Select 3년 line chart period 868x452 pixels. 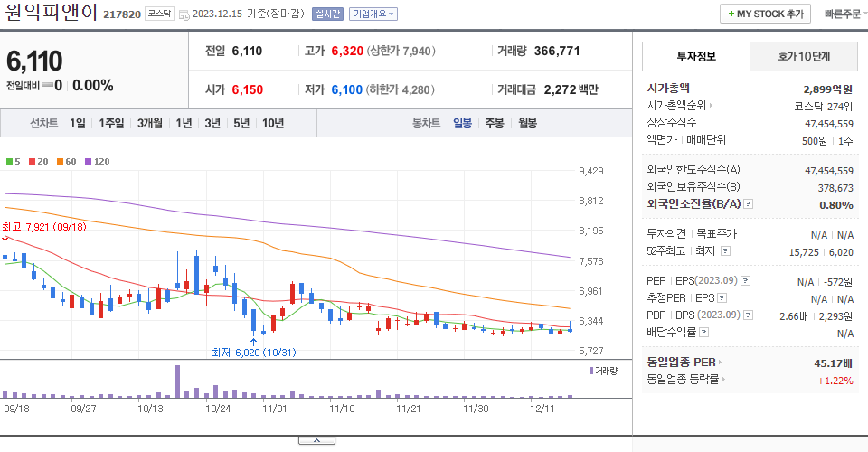[212, 123]
